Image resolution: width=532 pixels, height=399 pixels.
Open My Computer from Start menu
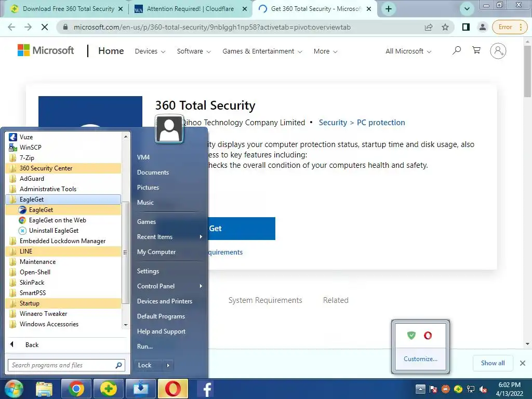[156, 252]
